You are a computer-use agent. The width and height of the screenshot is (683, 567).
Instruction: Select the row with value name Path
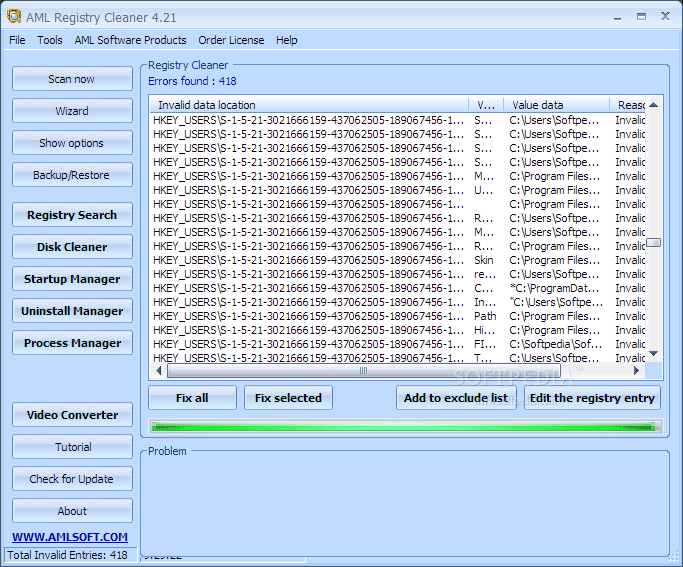(398, 316)
